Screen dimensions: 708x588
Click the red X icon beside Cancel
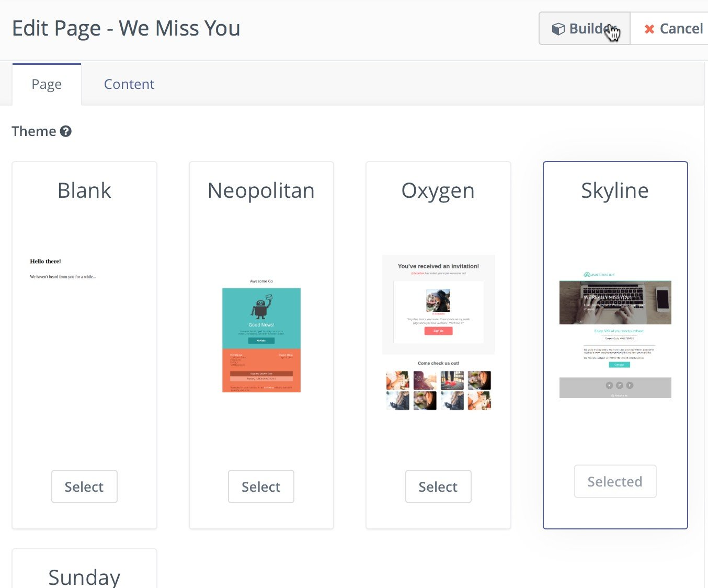[649, 29]
